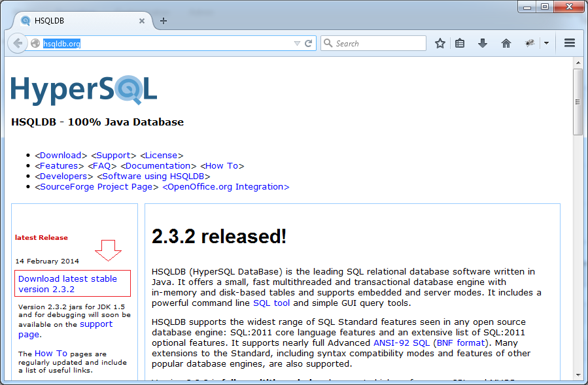
Task: Go back with the browser back arrow
Action: 17,44
